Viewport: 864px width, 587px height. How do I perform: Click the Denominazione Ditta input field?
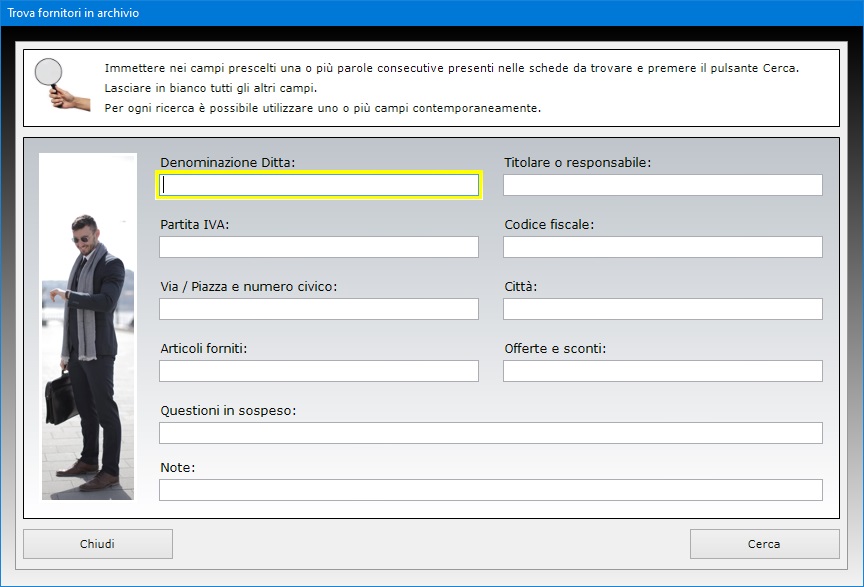pyautogui.click(x=319, y=185)
